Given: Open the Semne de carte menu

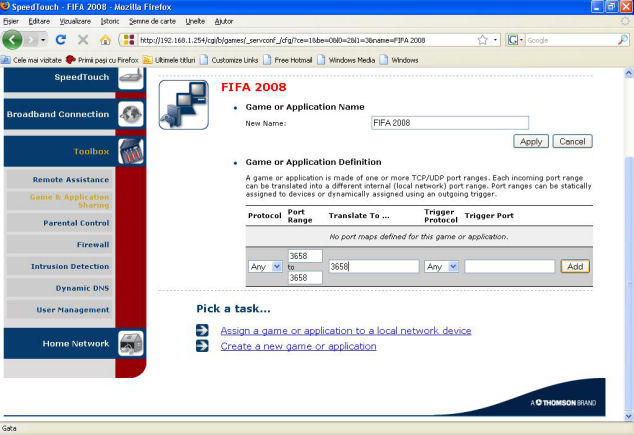Looking at the screenshot, I should point(152,21).
